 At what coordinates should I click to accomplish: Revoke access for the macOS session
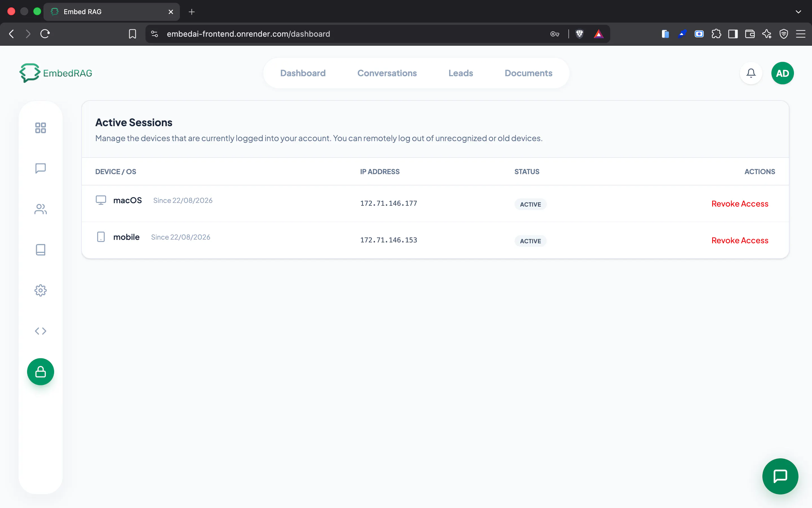coord(740,203)
